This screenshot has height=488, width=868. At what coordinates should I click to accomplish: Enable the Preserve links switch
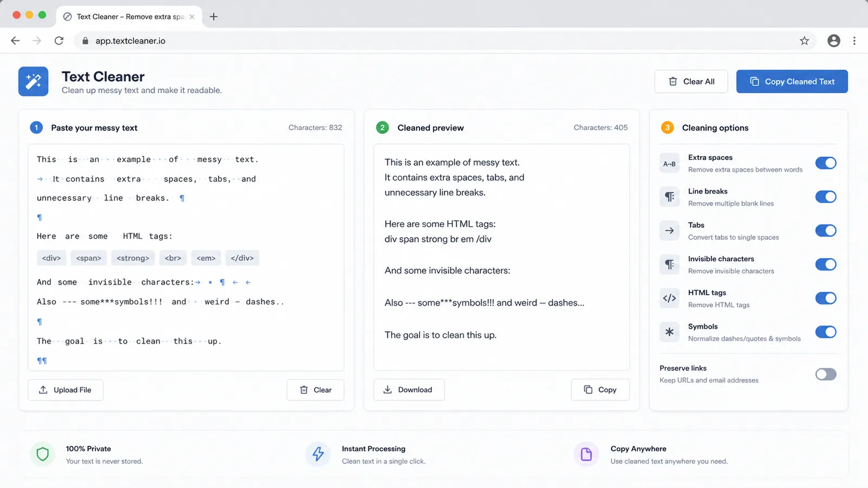coord(826,374)
